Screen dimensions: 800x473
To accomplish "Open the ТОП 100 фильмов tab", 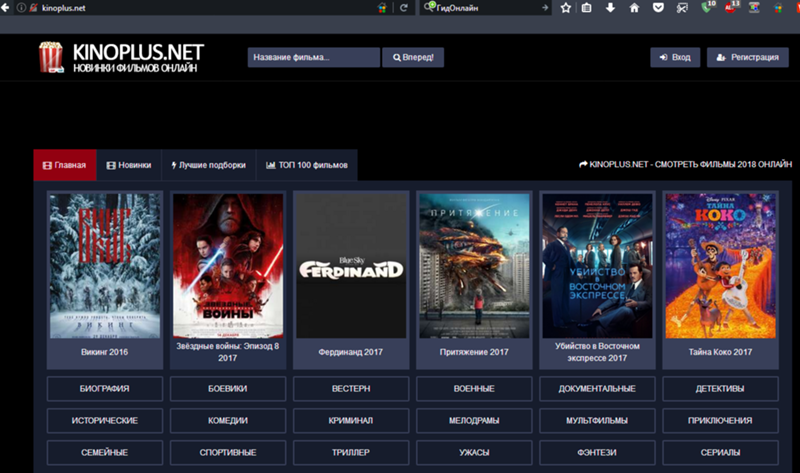I will click(x=306, y=165).
